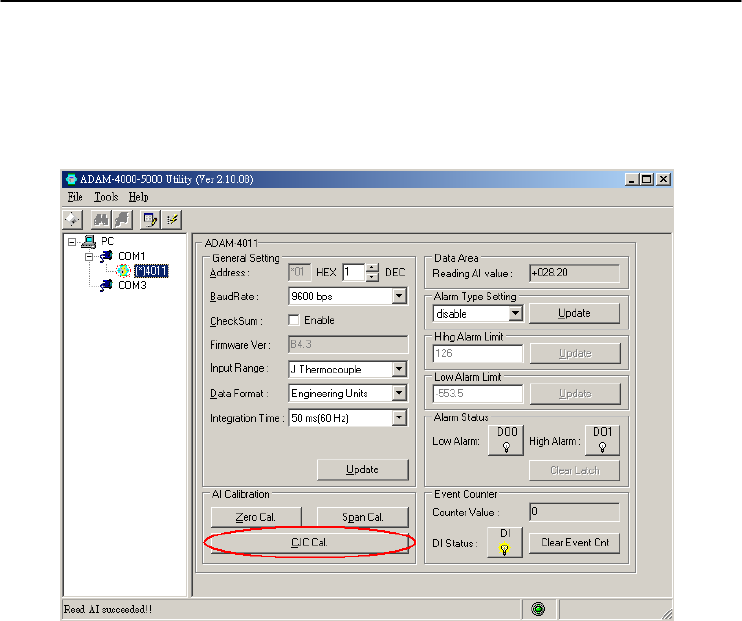Open the BaudRate dropdown
The height and width of the screenshot is (621, 742).
399,296
